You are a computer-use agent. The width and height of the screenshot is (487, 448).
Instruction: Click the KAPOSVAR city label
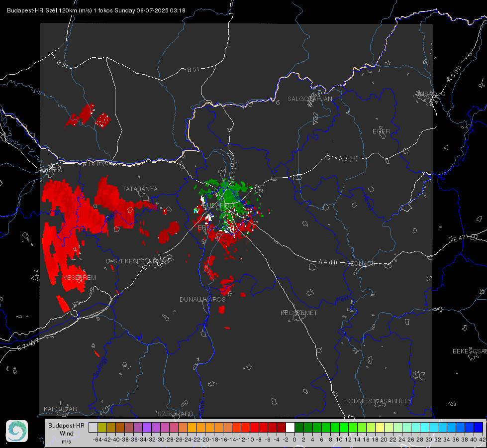click(60, 409)
